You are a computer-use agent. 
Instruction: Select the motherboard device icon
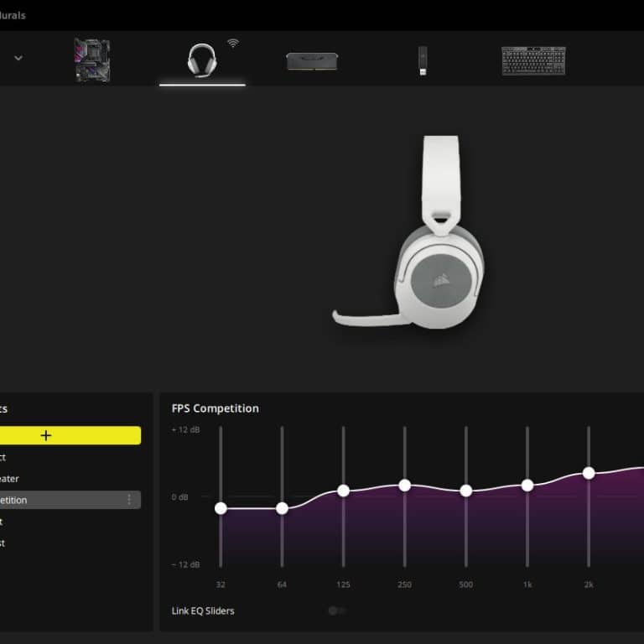coord(92,60)
